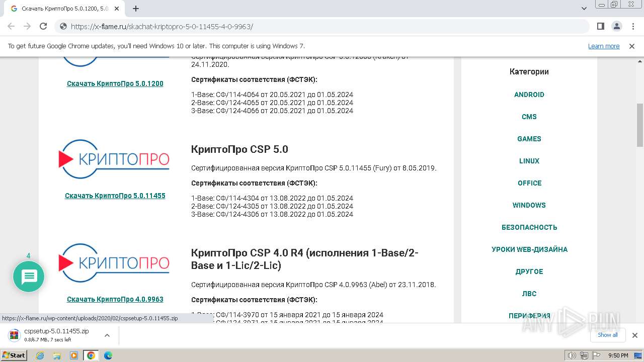
Task: Open the volume speaker tray icon
Action: pos(572,355)
